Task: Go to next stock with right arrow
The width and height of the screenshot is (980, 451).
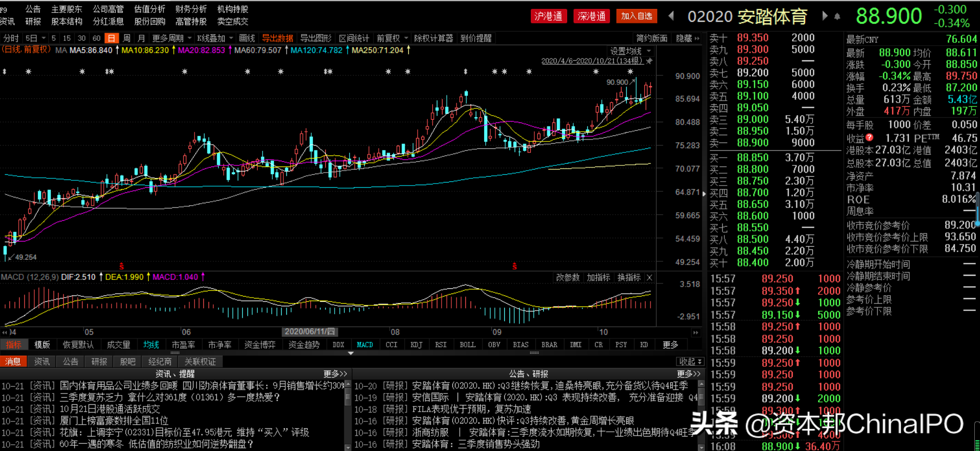Action: click(825, 16)
